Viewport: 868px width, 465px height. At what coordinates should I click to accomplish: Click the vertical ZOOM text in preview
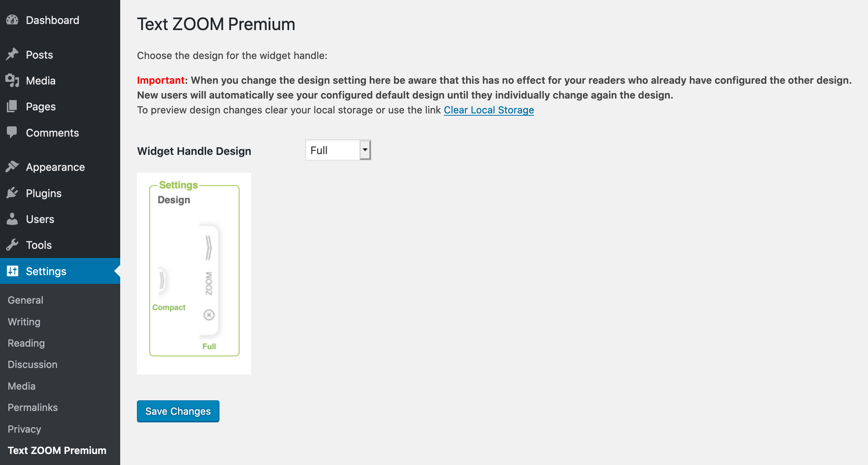209,283
